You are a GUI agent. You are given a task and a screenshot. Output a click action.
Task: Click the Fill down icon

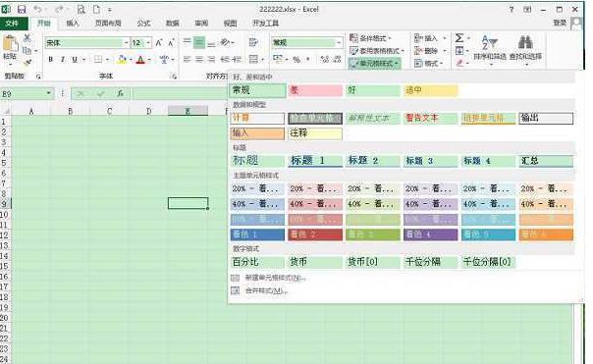point(459,50)
